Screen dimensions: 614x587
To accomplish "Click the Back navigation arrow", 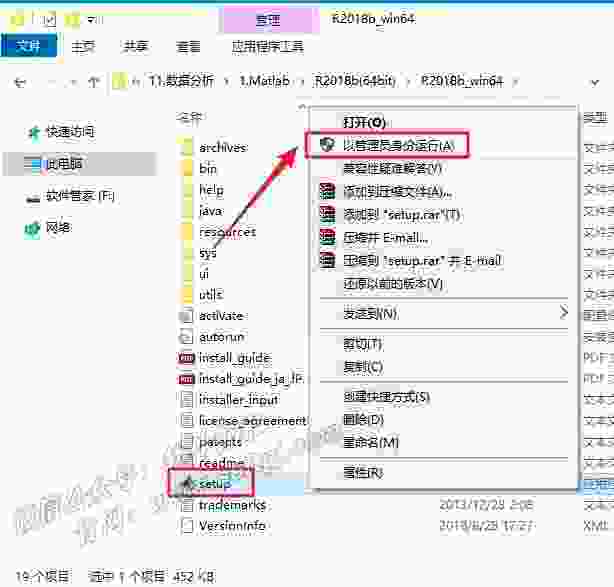I will point(20,82).
